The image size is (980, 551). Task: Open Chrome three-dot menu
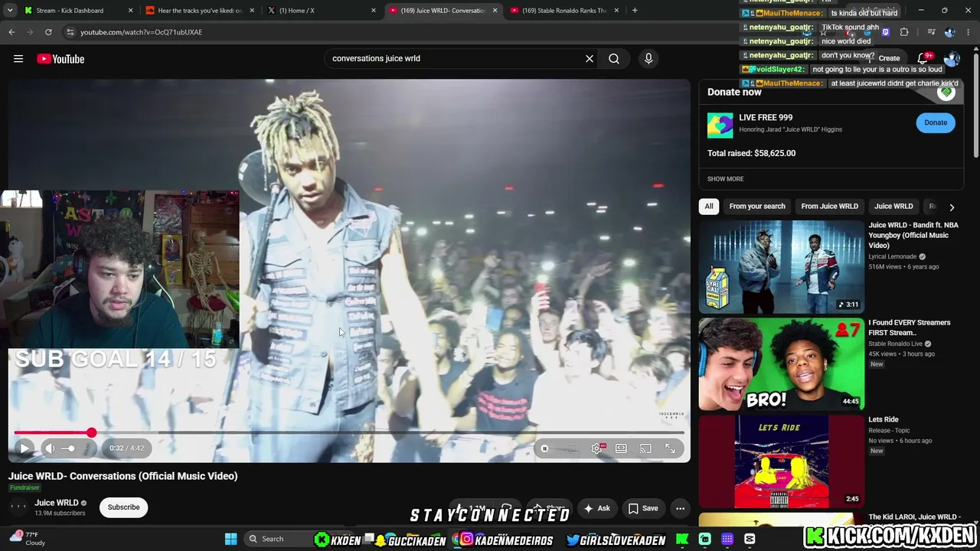point(969,32)
